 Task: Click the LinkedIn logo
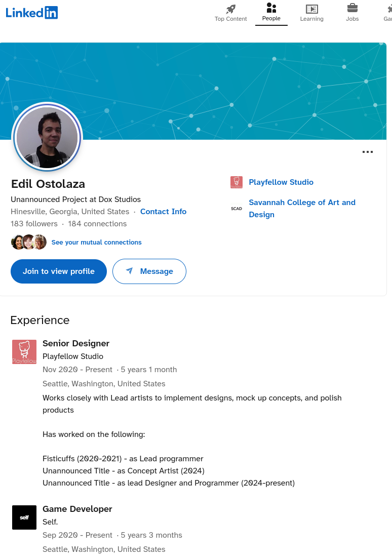click(x=32, y=13)
